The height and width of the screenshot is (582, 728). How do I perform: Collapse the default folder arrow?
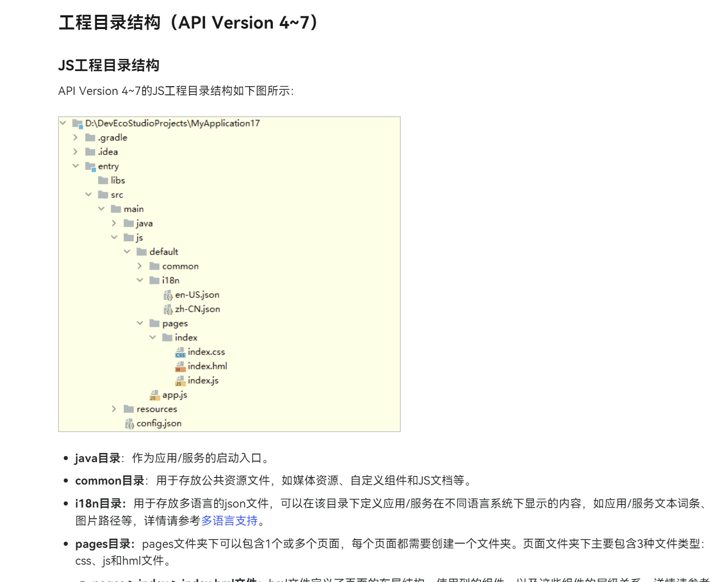tap(127, 251)
